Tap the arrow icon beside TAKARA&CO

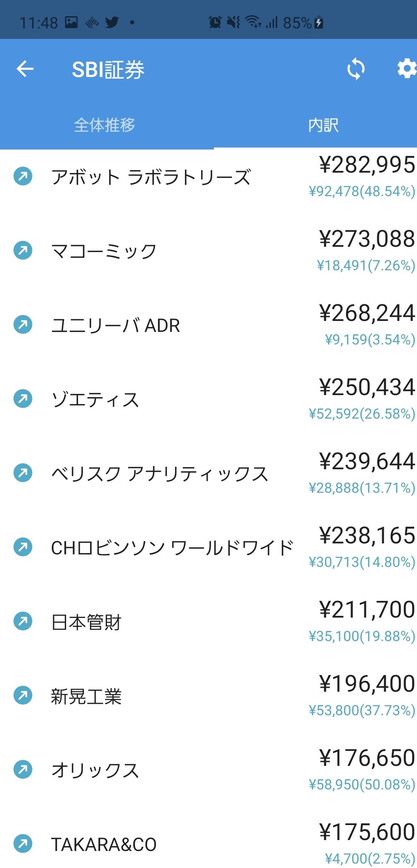(23, 843)
